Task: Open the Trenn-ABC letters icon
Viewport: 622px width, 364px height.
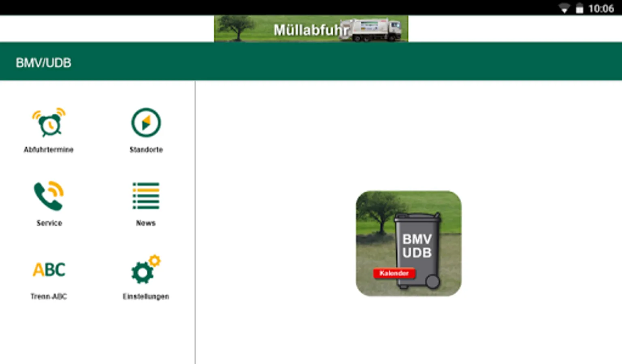Action: [49, 270]
